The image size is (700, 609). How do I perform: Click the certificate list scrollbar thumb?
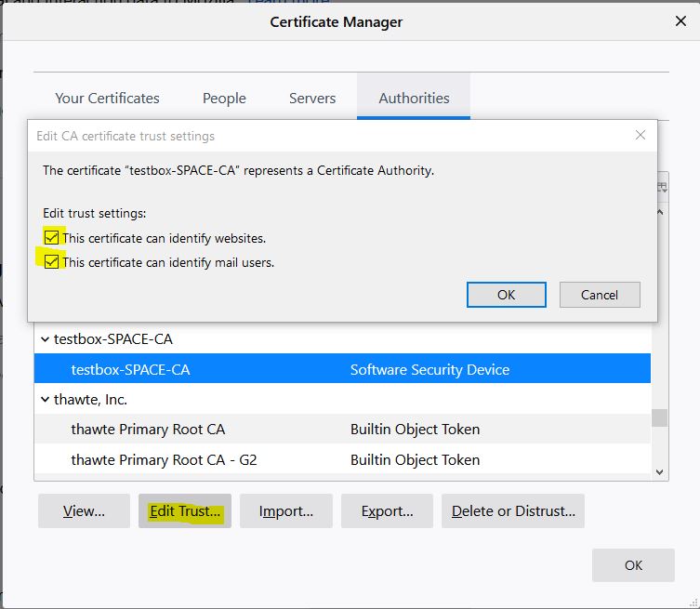[x=660, y=417]
